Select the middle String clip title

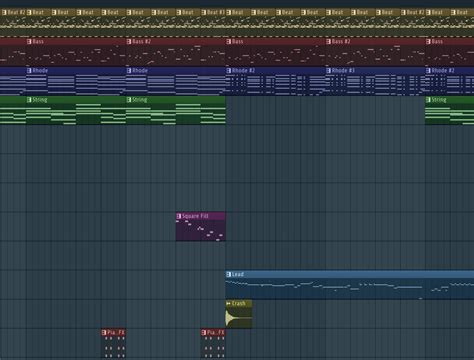[x=139, y=100]
